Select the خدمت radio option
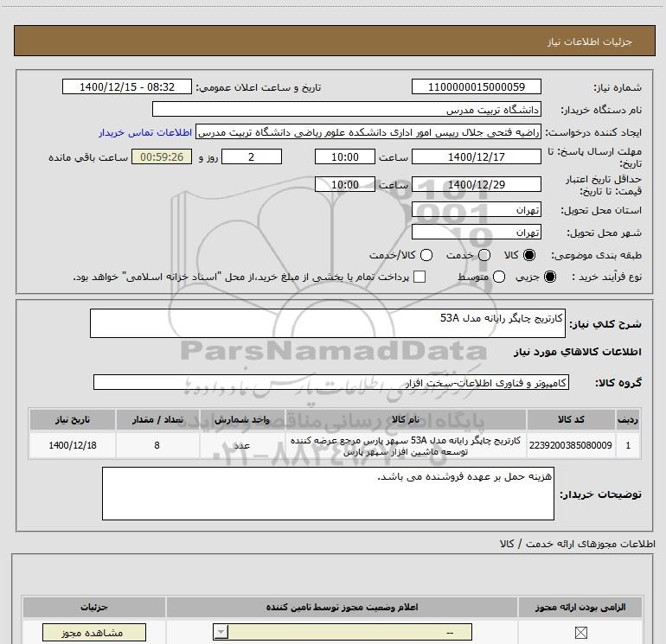The image size is (666, 644). [484, 255]
